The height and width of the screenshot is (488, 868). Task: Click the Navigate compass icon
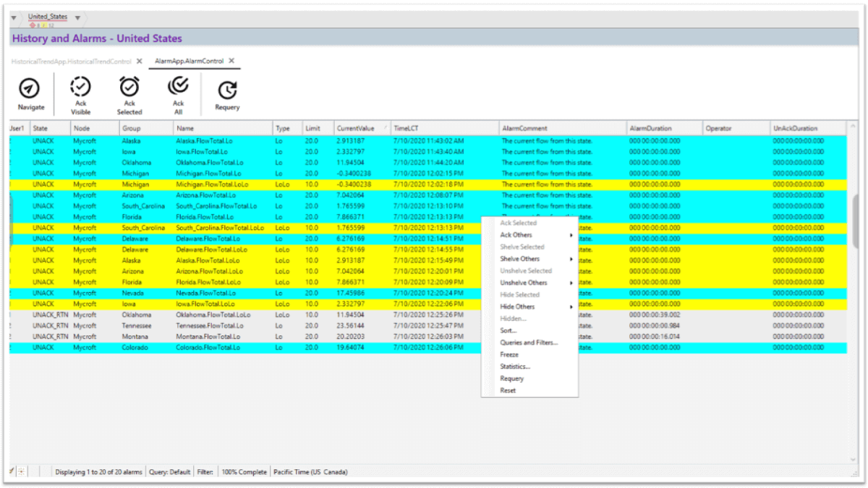click(x=28, y=88)
